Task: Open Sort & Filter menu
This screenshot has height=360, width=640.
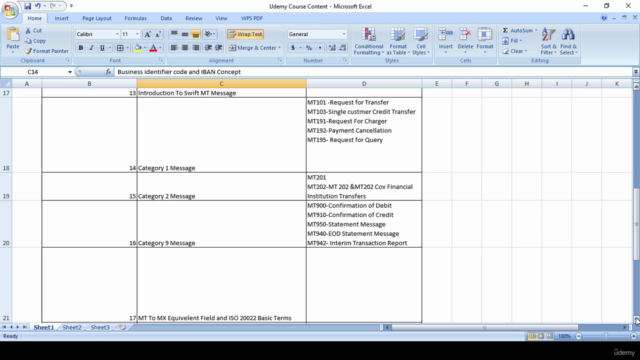Action: 549,41
